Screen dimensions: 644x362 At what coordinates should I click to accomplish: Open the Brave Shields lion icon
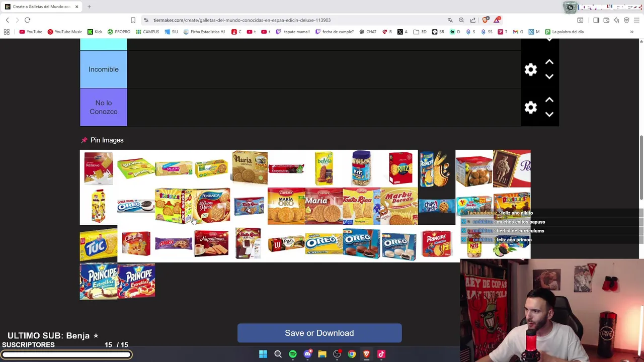click(x=485, y=20)
